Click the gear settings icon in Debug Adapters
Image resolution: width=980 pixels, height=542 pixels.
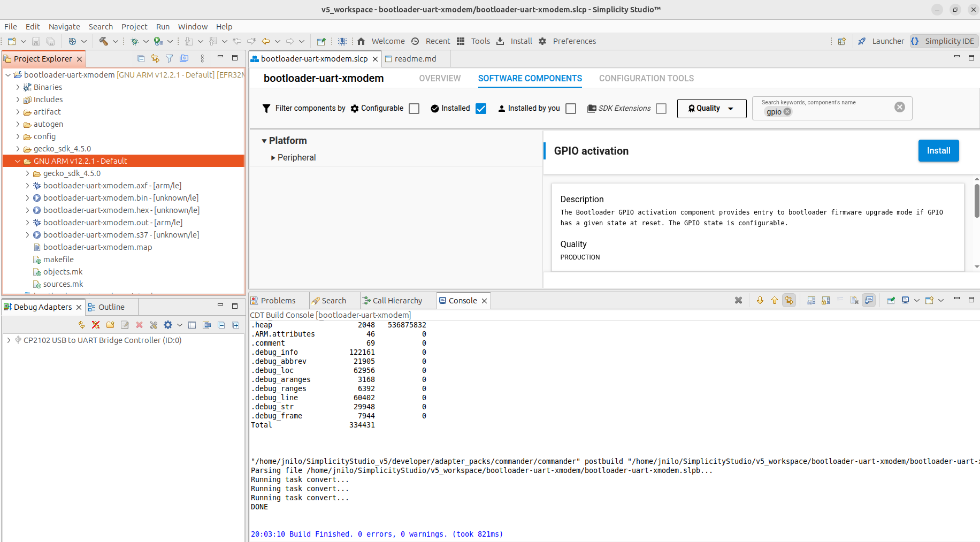(x=168, y=325)
